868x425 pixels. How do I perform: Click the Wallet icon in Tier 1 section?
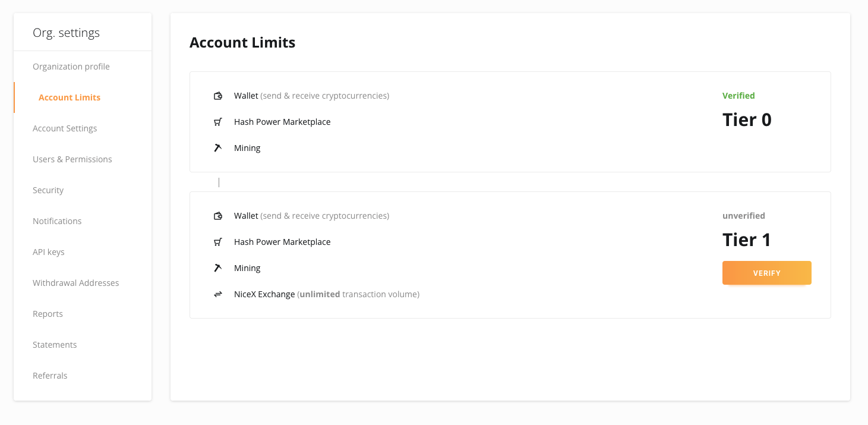click(x=218, y=215)
